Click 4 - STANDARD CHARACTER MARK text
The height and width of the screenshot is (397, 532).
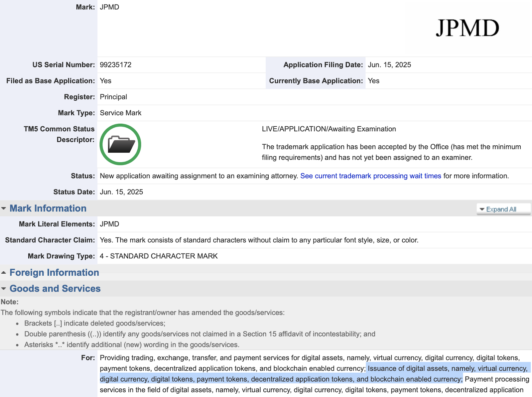coord(159,256)
